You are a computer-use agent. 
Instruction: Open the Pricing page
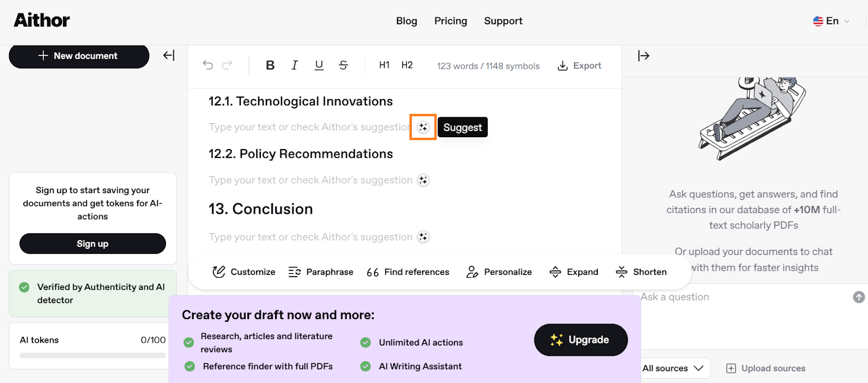[x=450, y=21]
